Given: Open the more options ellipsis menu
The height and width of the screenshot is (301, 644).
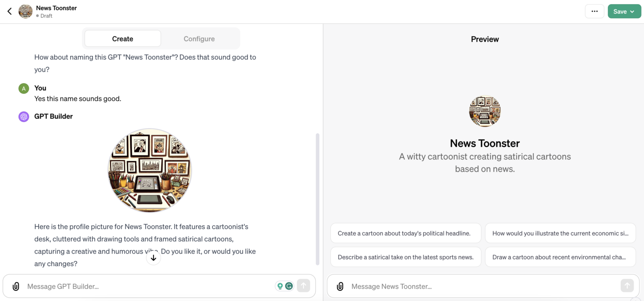Looking at the screenshot, I should coord(594,11).
